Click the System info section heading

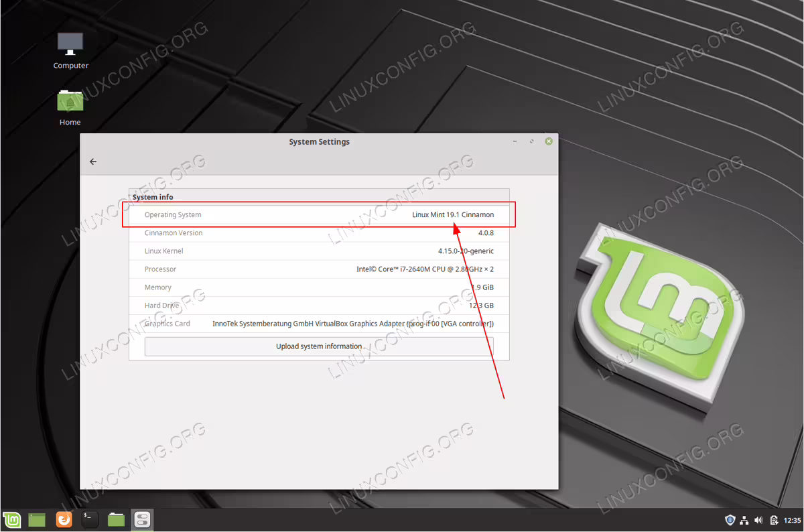(153, 197)
